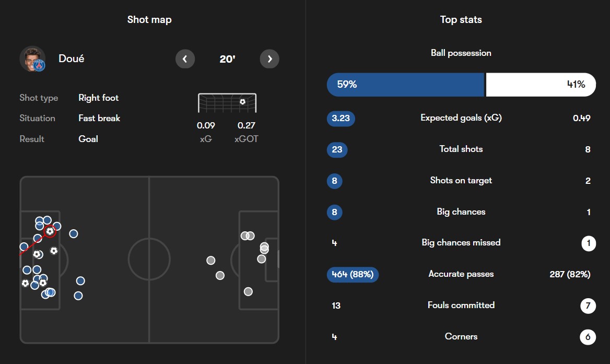Select the goal marker on the penalty arc edge

(x=54, y=251)
